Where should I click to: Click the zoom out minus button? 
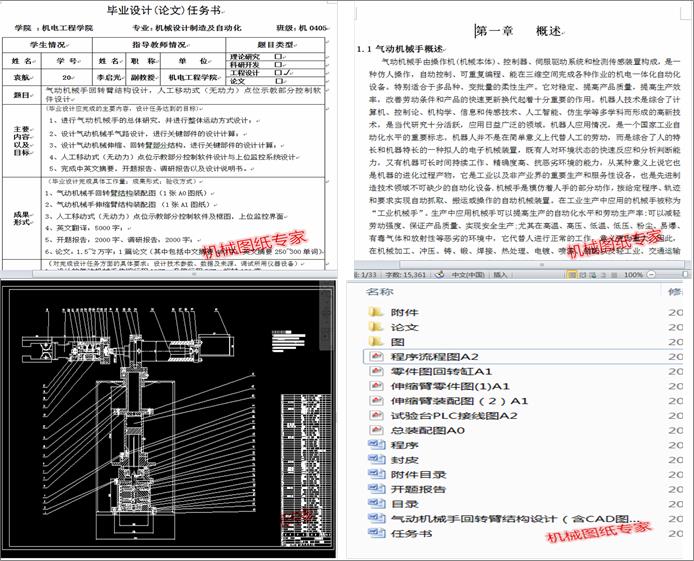pos(652,275)
